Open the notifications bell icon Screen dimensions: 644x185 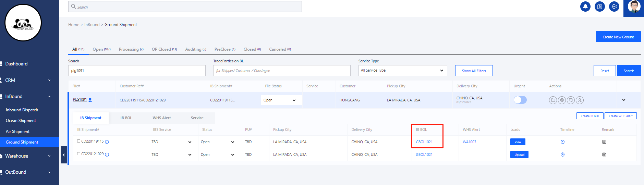coord(585,7)
